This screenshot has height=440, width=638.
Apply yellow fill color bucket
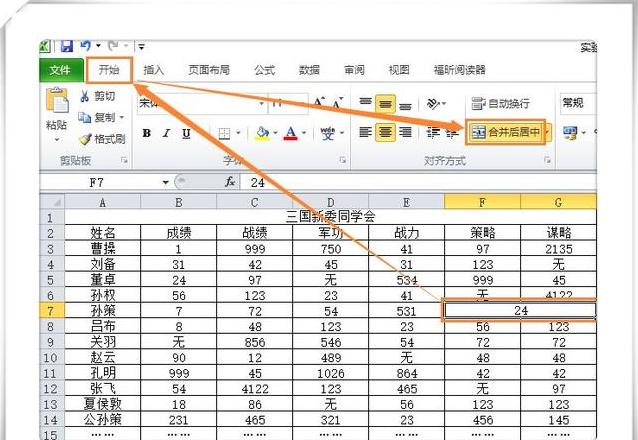262,133
